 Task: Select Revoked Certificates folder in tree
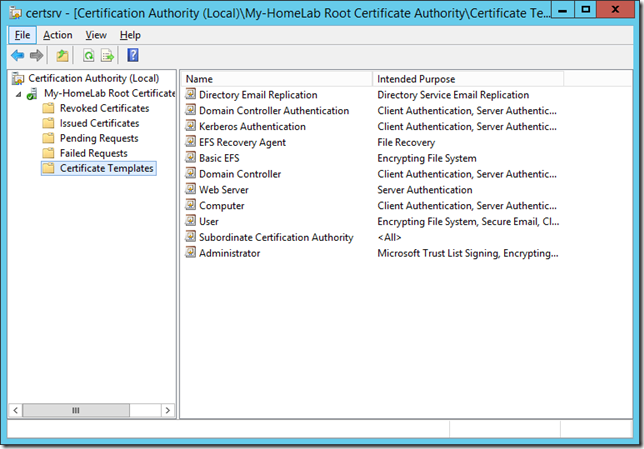point(103,108)
